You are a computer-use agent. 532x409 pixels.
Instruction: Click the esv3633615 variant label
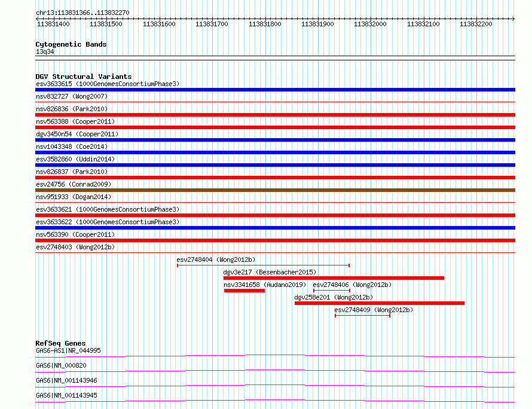[x=108, y=84]
